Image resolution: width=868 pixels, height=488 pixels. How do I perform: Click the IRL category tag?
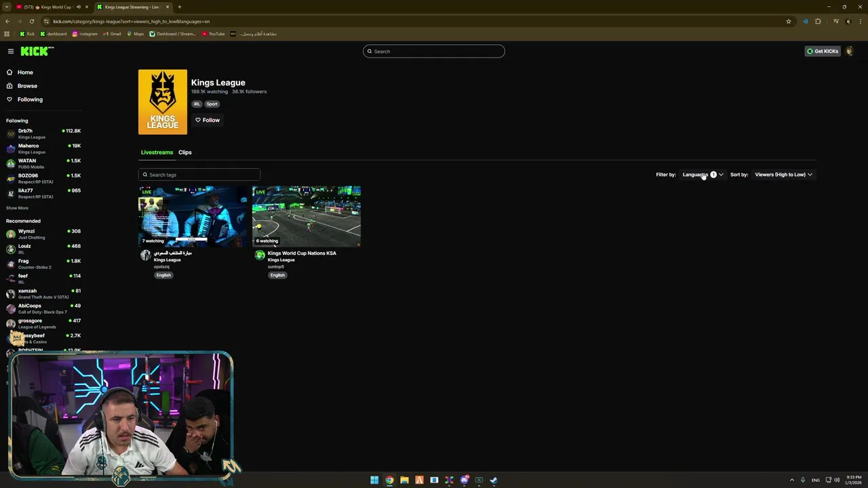[x=197, y=104]
